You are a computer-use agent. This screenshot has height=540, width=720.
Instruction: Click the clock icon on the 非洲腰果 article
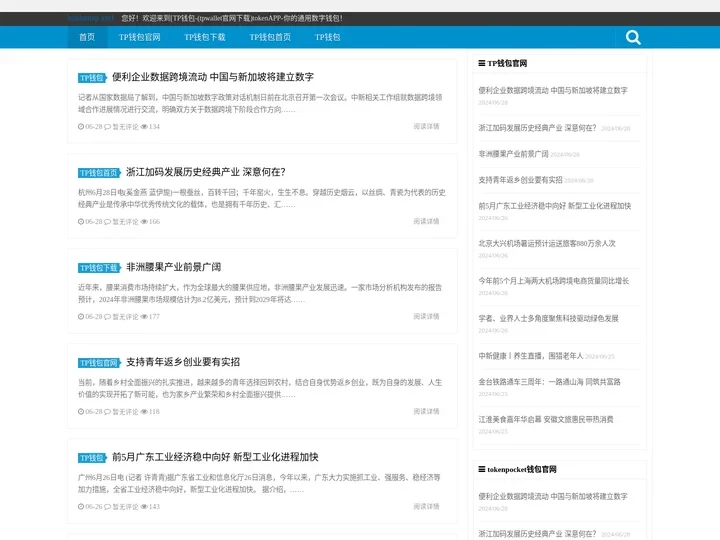(81, 317)
